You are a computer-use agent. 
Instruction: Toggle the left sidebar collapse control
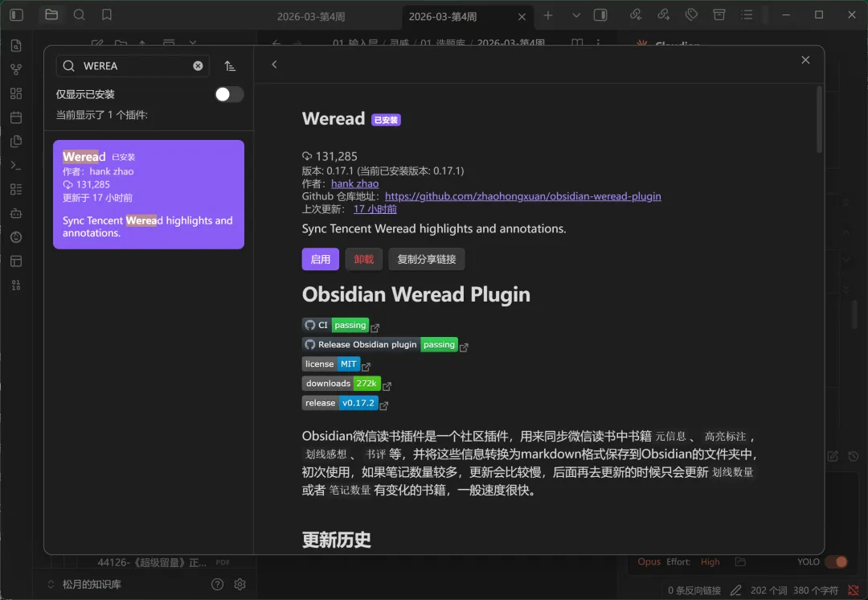(16, 14)
